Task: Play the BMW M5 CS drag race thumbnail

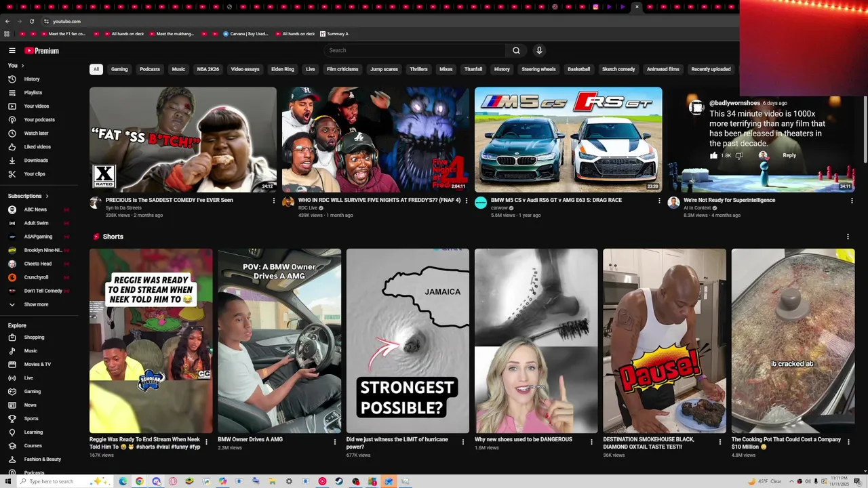Action: [x=568, y=140]
